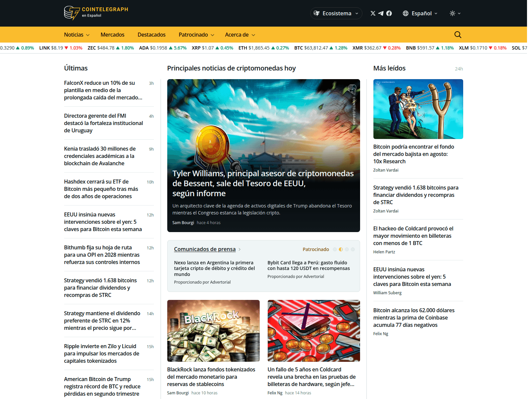The height and width of the screenshot is (399, 532).
Task: Click author Helen Partz in Más leídos
Action: point(384,252)
